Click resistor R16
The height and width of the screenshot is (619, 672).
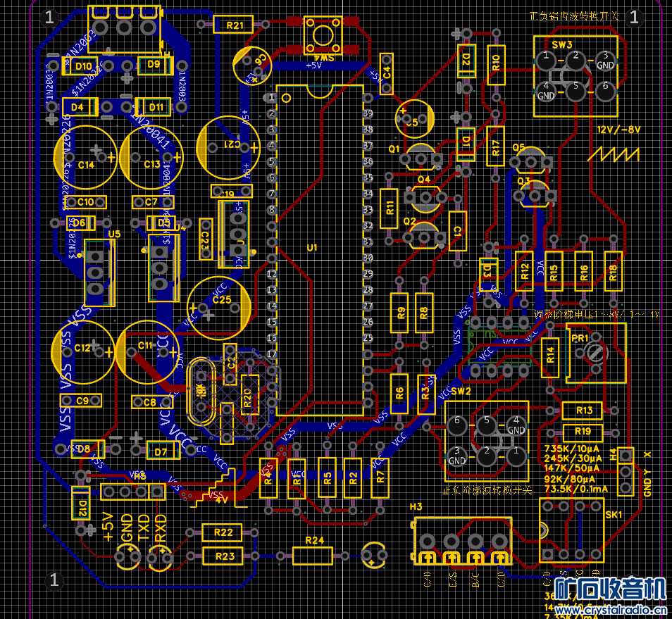[x=584, y=271]
